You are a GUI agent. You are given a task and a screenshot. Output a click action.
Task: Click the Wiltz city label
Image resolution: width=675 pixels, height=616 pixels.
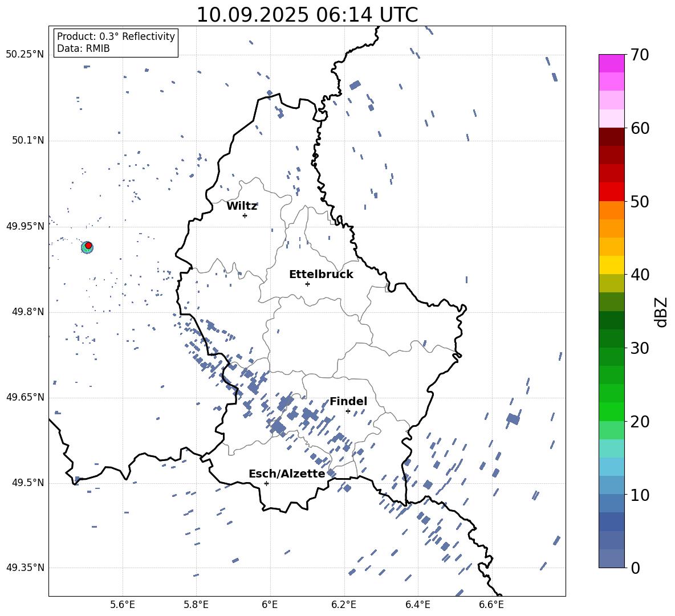pyautogui.click(x=242, y=206)
